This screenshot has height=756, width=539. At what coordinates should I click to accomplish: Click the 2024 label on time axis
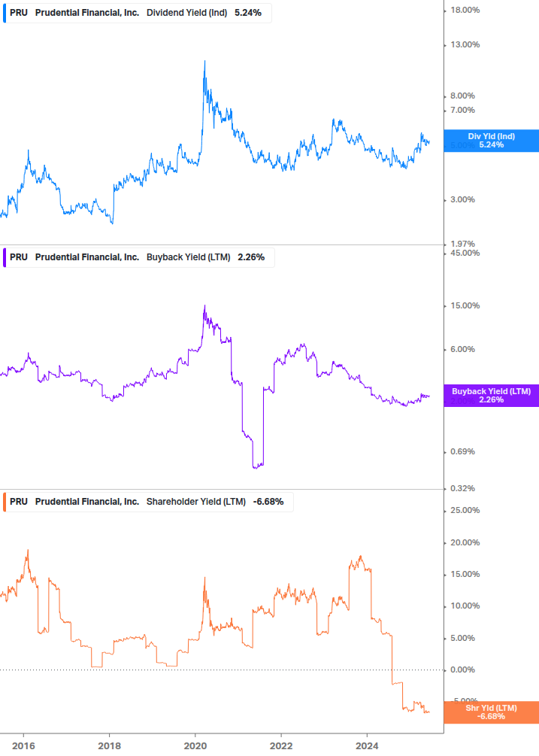pos(367,746)
